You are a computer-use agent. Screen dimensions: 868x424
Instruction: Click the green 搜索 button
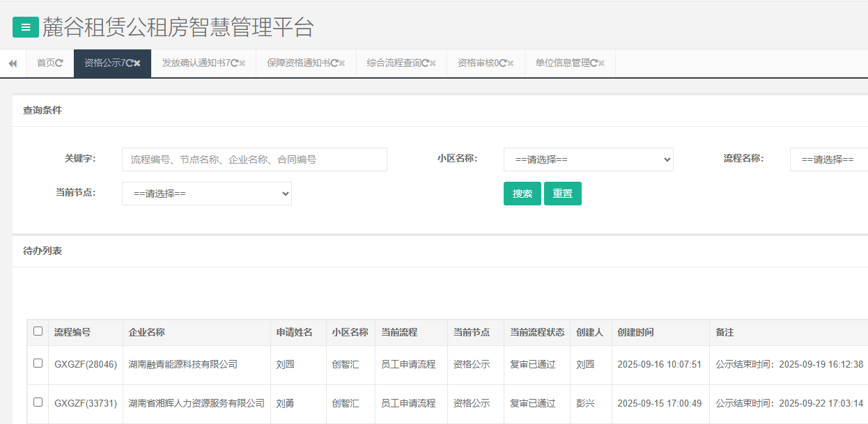click(x=522, y=194)
